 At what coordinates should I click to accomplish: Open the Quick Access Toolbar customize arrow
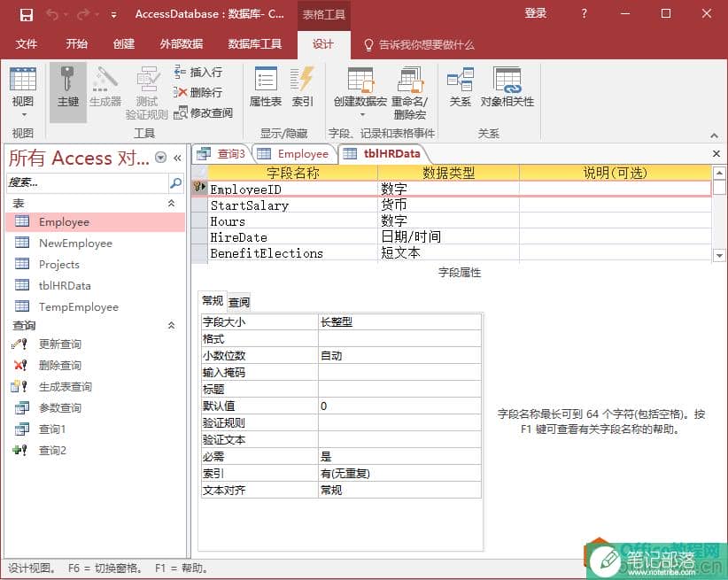coord(113,15)
